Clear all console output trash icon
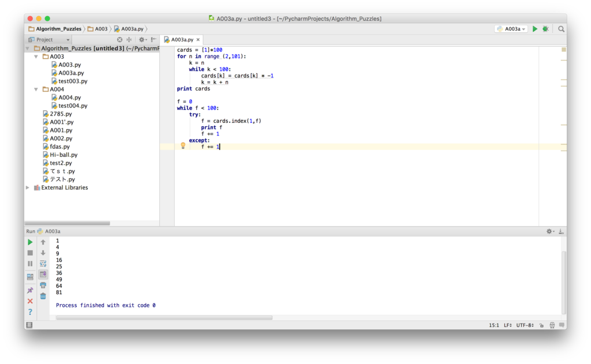 (43, 296)
